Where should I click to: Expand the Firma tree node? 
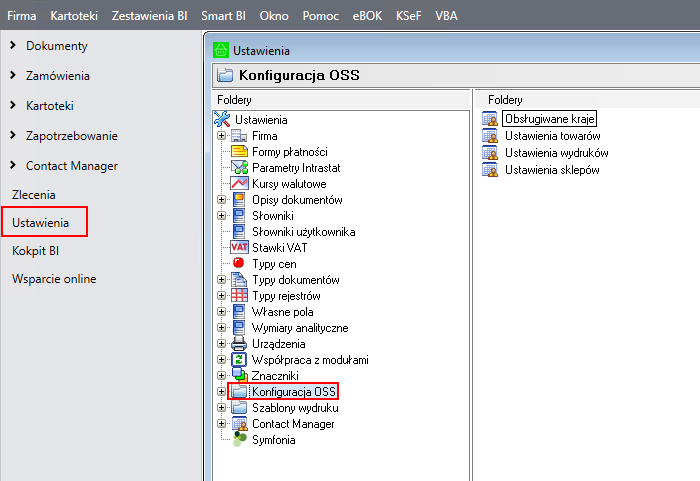tap(222, 136)
